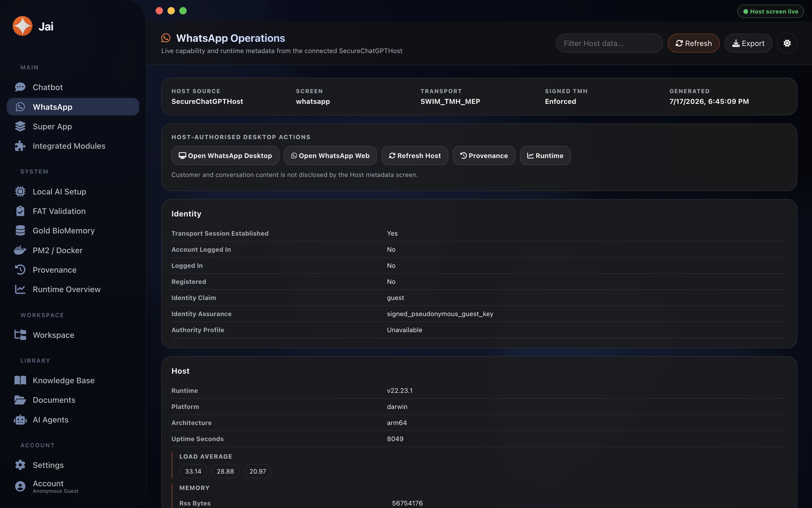
Task: Click the SWIM_TMH_MEP transport value
Action: tap(450, 102)
